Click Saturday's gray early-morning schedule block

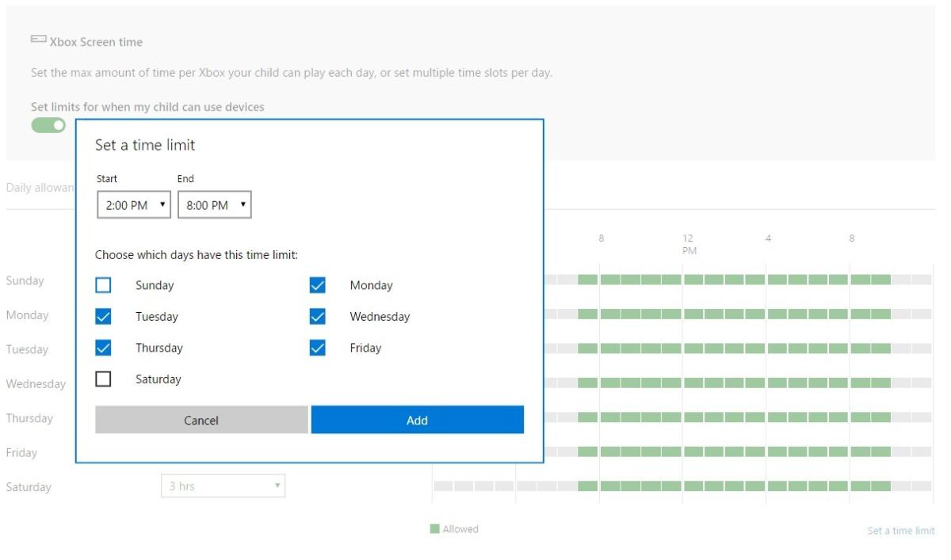[464, 486]
